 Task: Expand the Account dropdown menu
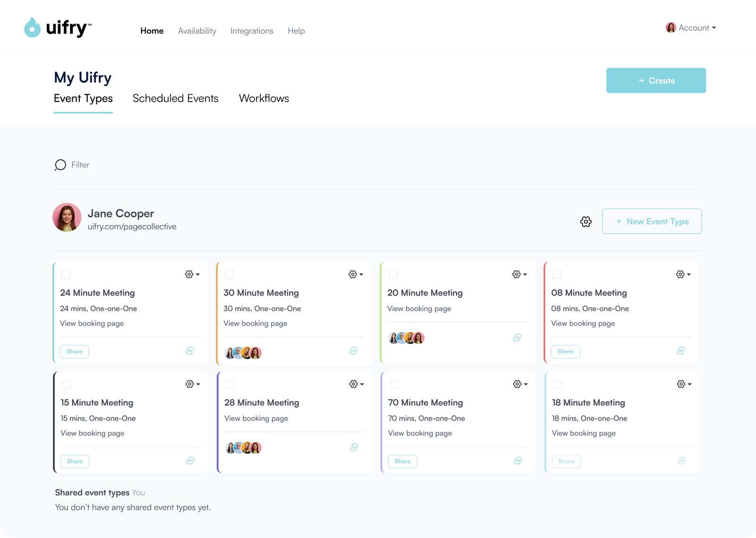click(691, 28)
